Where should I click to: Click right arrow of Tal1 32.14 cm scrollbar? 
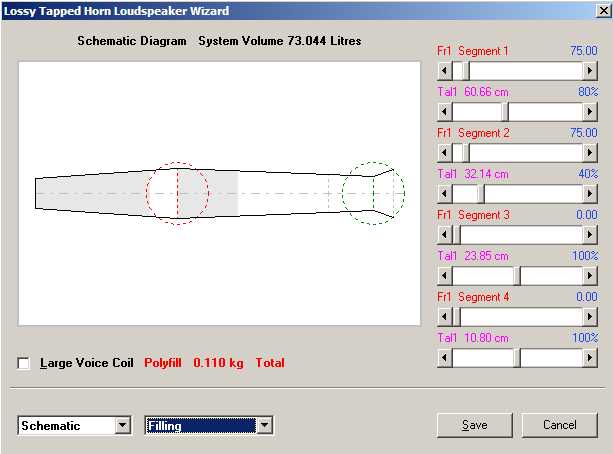click(590, 194)
